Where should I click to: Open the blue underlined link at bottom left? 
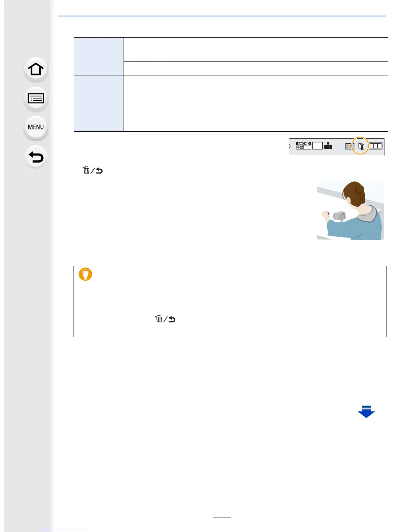(66, 529)
